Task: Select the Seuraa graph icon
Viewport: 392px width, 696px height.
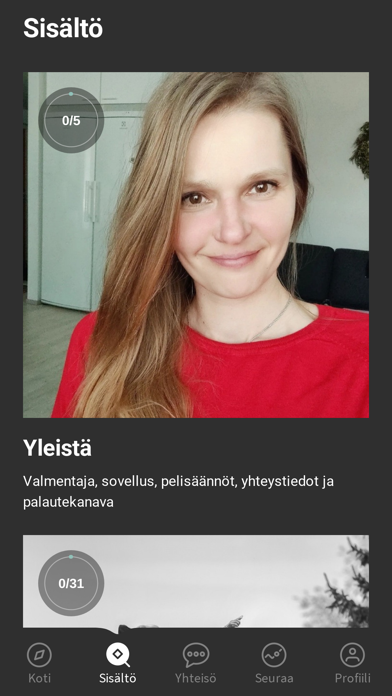Action: (274, 655)
